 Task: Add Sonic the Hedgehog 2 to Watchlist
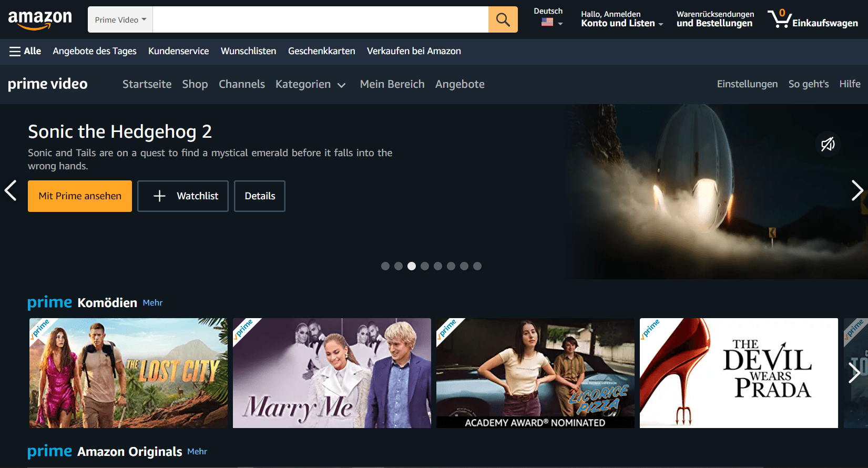point(183,196)
